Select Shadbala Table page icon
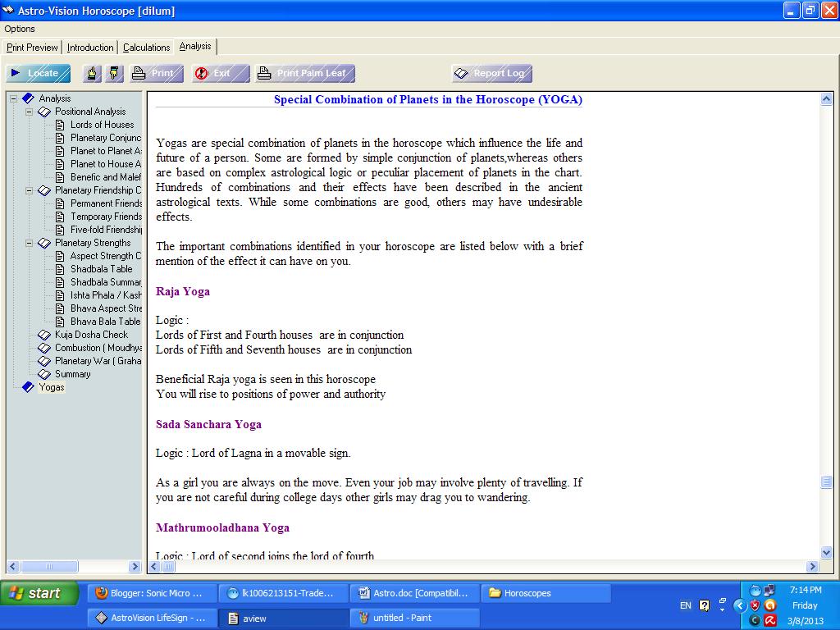The width and height of the screenshot is (840, 630). [60, 269]
